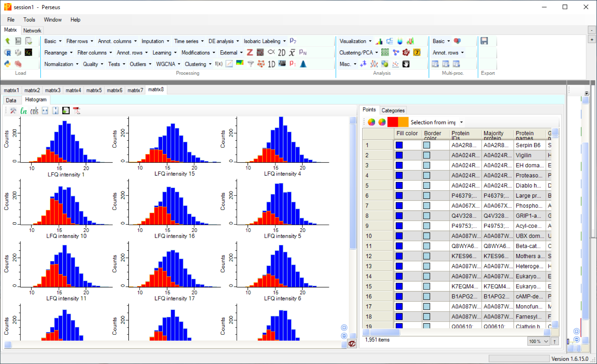This screenshot has height=364, width=597.
Task: Click row 1 border color box
Action: coord(426,145)
